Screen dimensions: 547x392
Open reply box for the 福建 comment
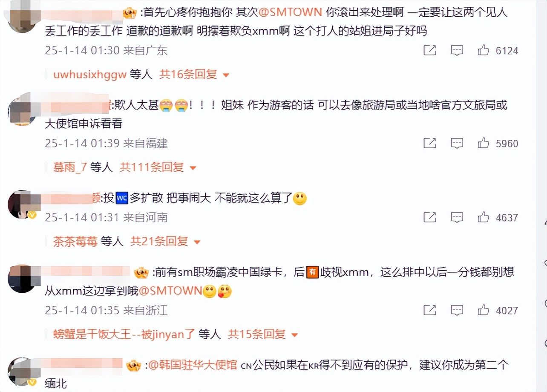tap(457, 144)
